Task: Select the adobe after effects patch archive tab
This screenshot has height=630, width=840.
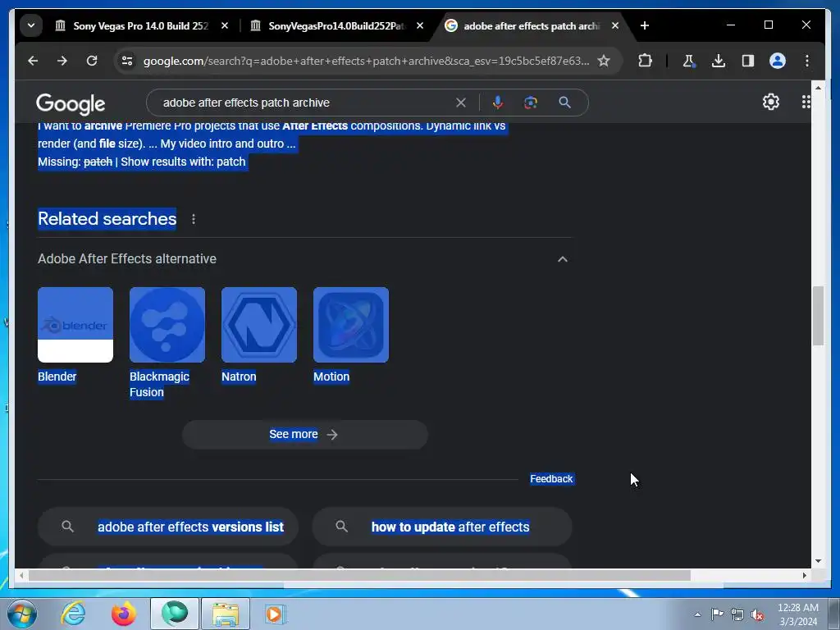Action: [x=532, y=25]
